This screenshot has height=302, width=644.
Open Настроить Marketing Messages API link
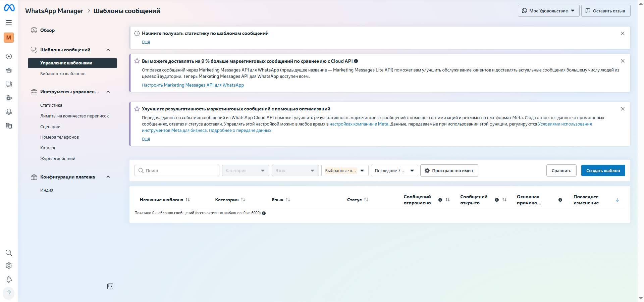(x=193, y=85)
